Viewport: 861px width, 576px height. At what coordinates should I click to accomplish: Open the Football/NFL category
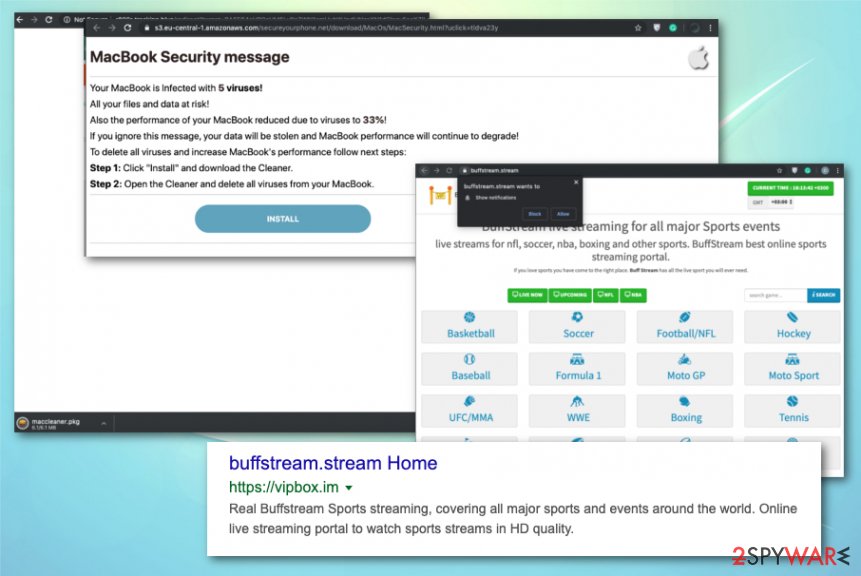[685, 326]
